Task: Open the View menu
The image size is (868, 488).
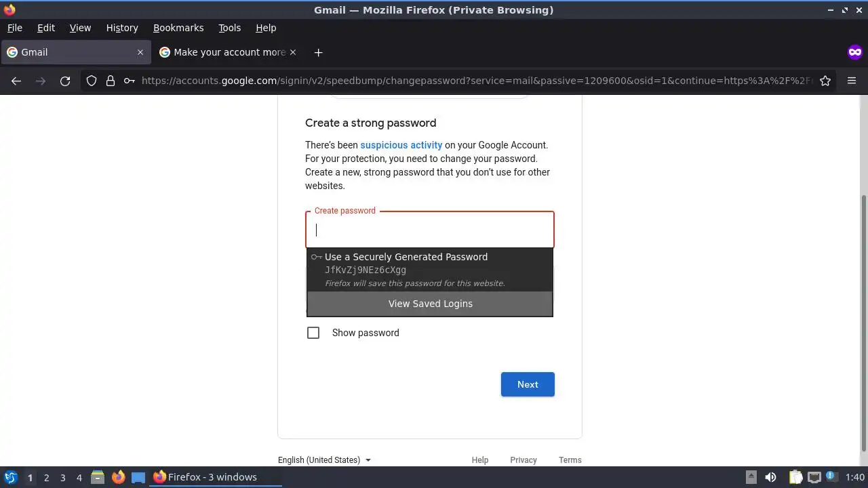Action: (80, 28)
